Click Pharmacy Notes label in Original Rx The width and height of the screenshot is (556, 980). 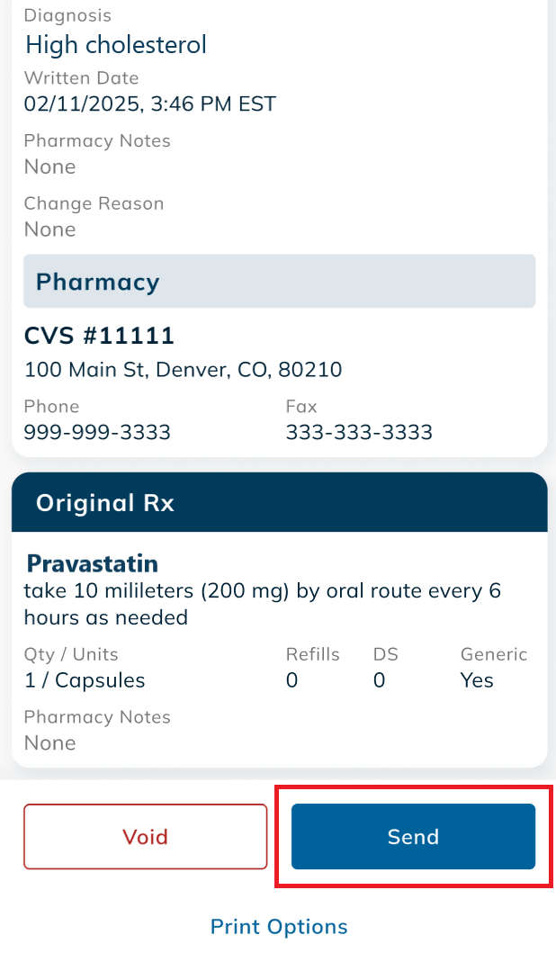click(97, 717)
